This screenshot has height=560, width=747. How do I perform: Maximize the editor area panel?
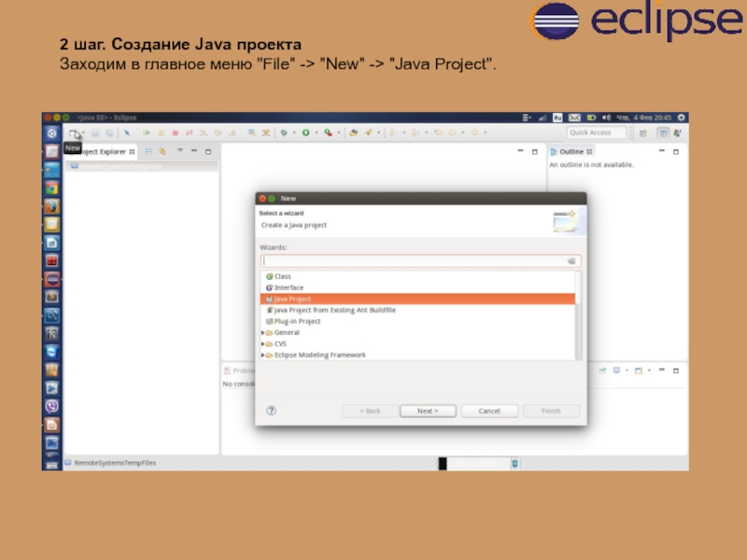534,151
